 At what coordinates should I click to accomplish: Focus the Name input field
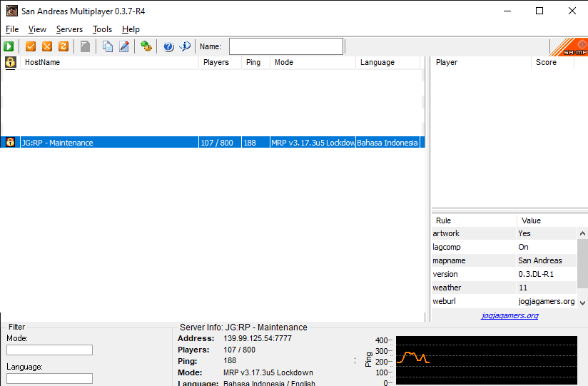(286, 46)
